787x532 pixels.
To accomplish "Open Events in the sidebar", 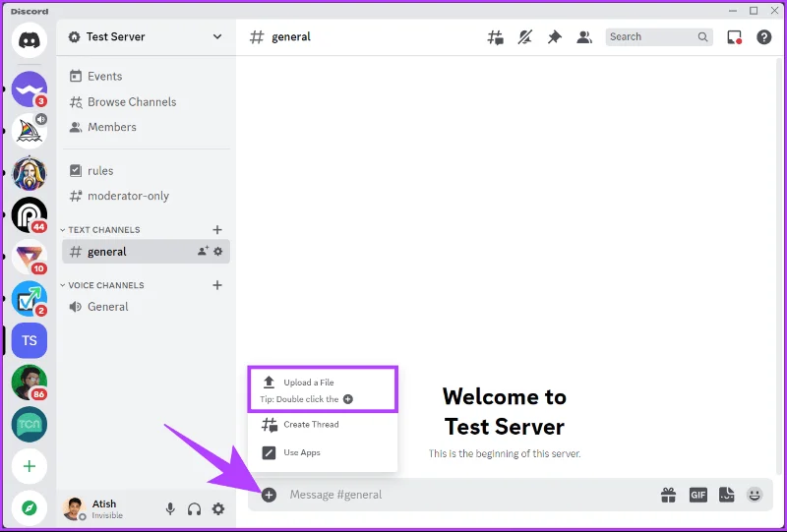I will pyautogui.click(x=146, y=77).
